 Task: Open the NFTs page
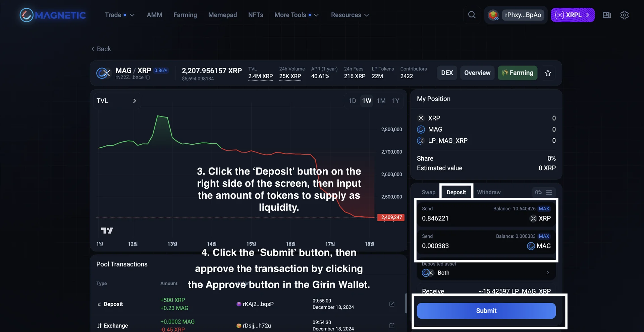click(256, 15)
